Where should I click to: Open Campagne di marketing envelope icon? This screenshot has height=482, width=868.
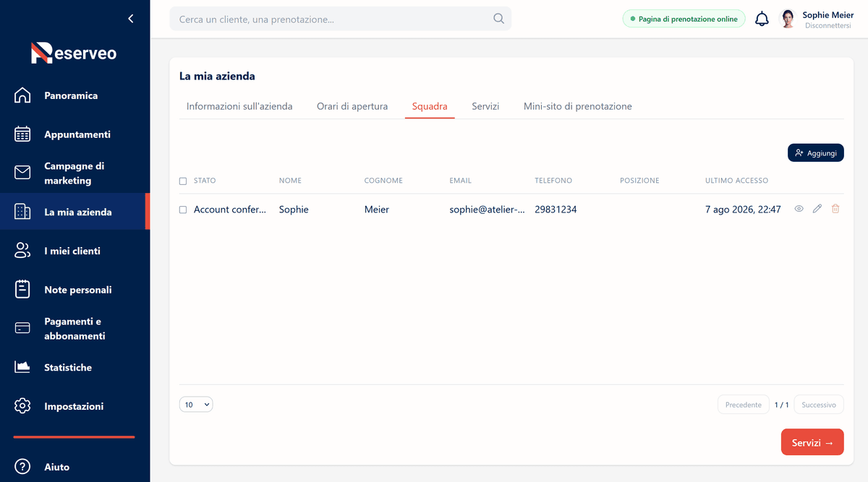coord(22,173)
